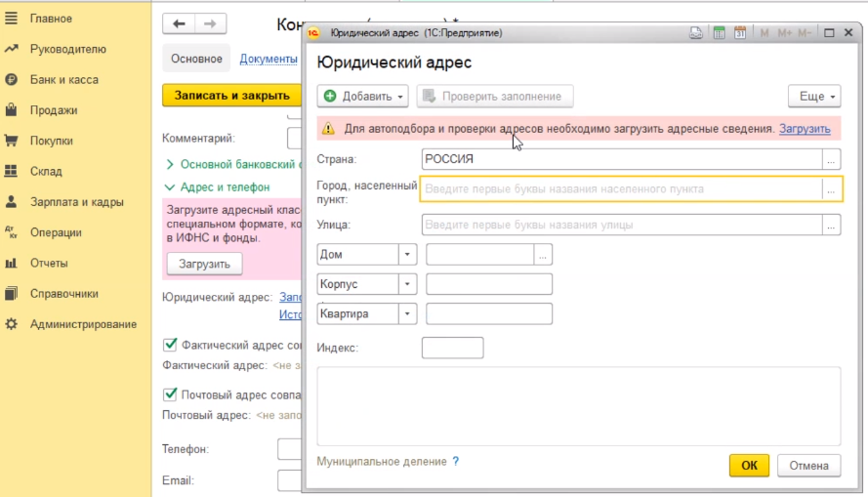Open the Корпус type dropdown arrow
Image resolution: width=868 pixels, height=497 pixels.
tap(407, 284)
